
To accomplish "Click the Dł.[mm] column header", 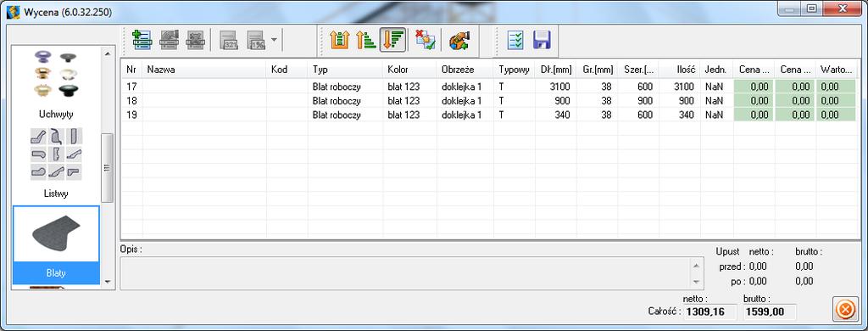I will [x=556, y=70].
